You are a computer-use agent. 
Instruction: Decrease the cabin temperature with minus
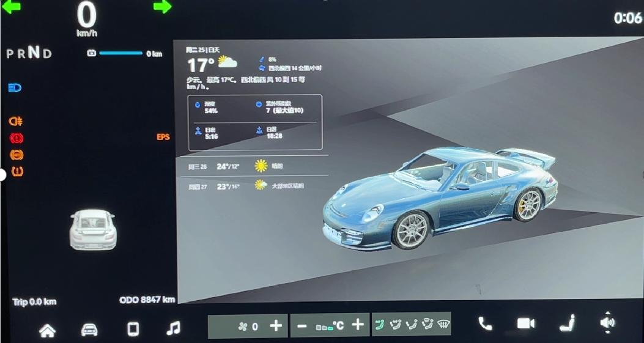[x=302, y=326]
